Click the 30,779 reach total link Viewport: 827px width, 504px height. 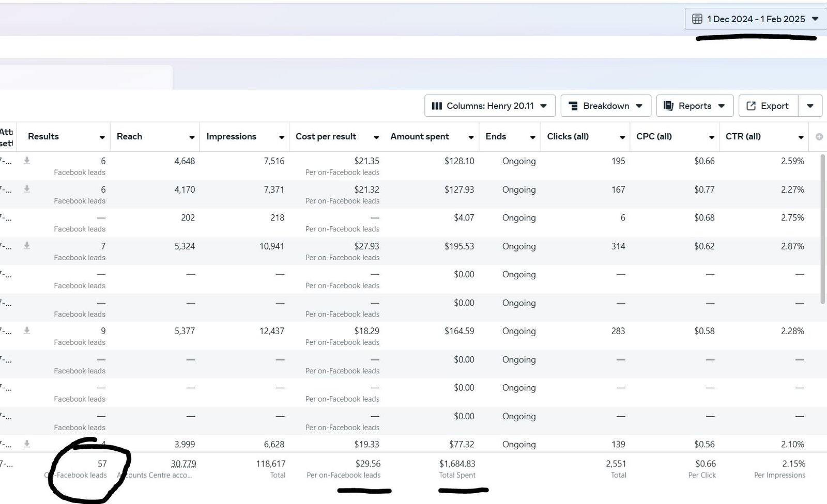pos(183,464)
